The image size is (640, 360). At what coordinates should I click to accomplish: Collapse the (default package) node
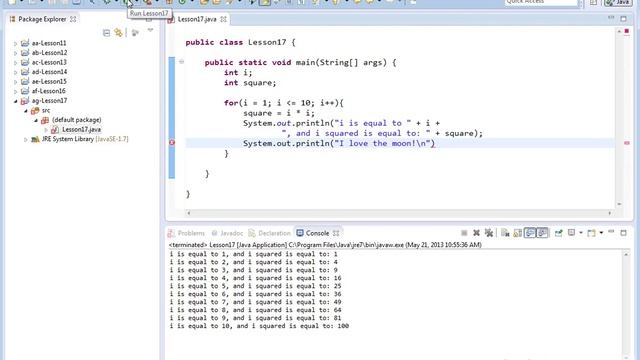[36, 120]
